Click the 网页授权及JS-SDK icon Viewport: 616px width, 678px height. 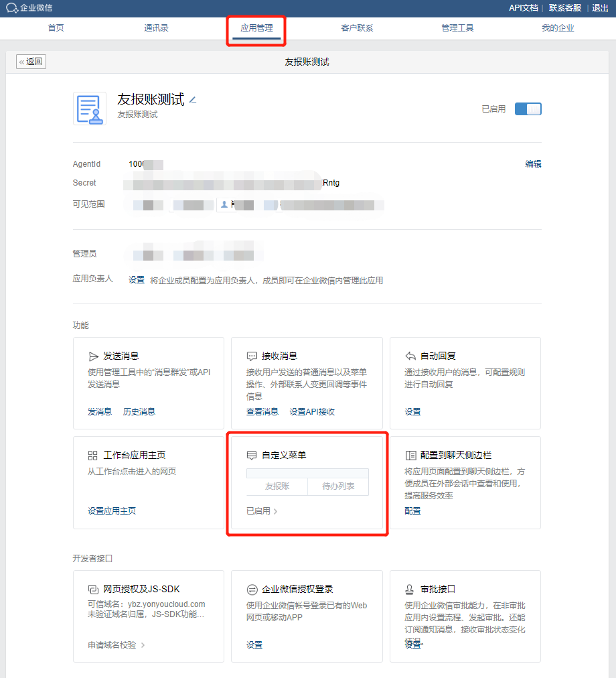tap(93, 590)
